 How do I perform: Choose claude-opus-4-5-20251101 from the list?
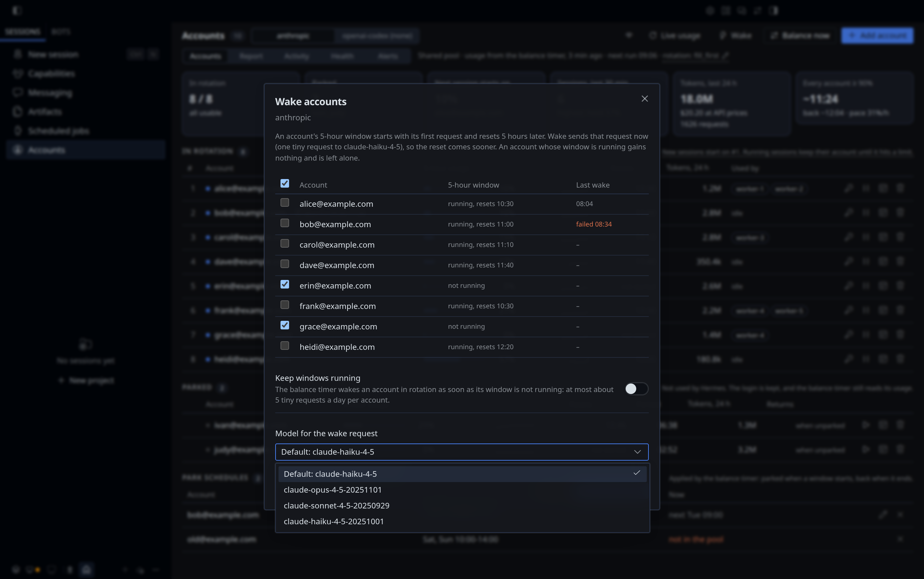pos(462,490)
